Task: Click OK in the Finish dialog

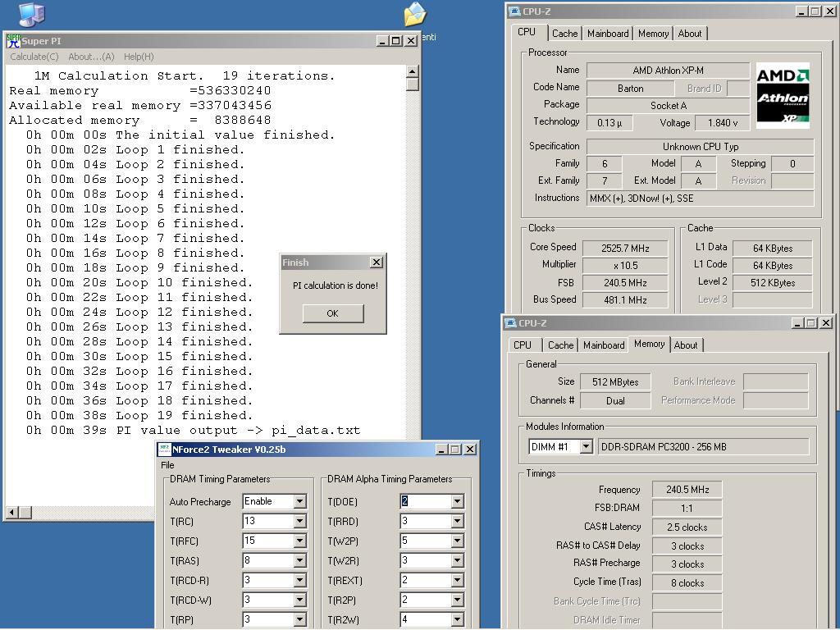Action: [333, 313]
